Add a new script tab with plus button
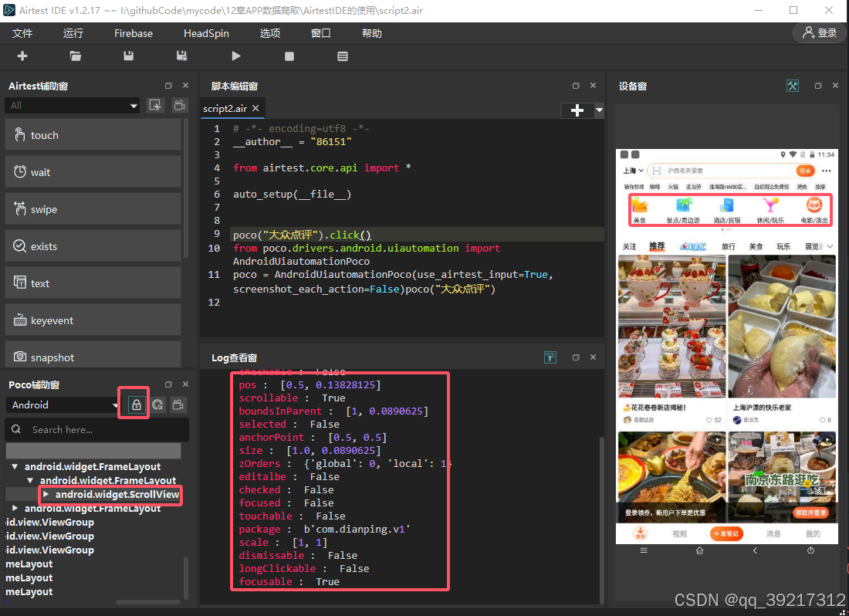This screenshot has height=616, width=849. click(577, 110)
